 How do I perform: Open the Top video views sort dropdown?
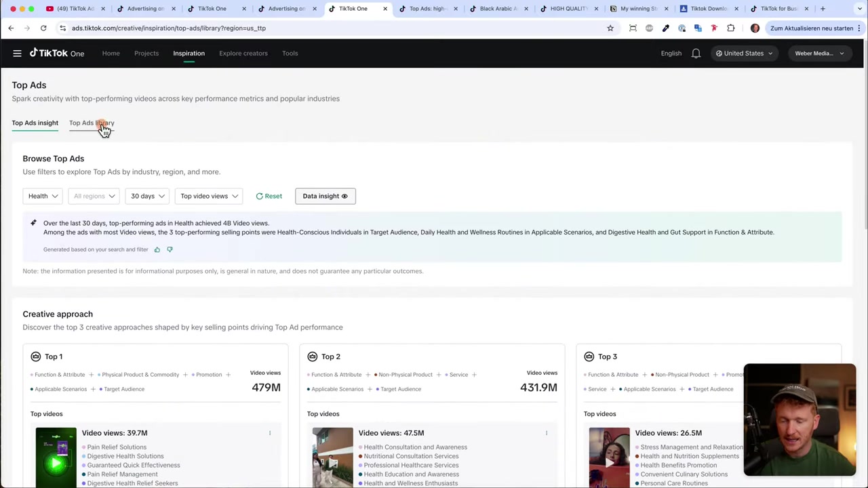click(209, 196)
